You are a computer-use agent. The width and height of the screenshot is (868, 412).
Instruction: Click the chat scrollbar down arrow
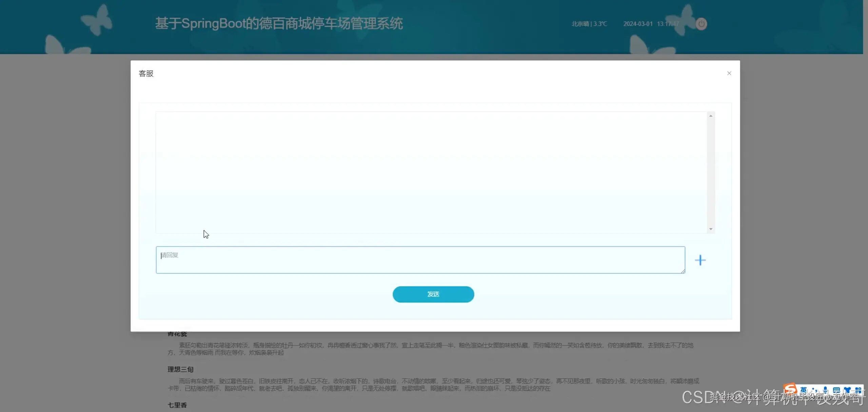click(711, 229)
